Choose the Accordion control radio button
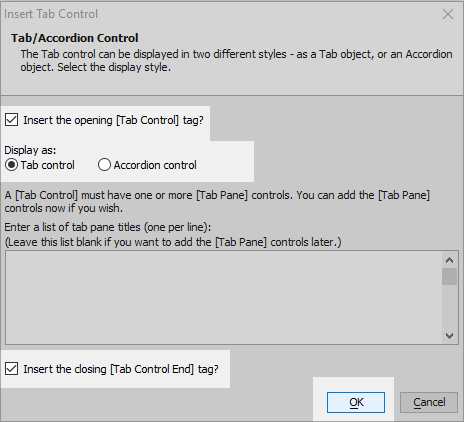The width and height of the screenshot is (464, 422). coord(104,165)
